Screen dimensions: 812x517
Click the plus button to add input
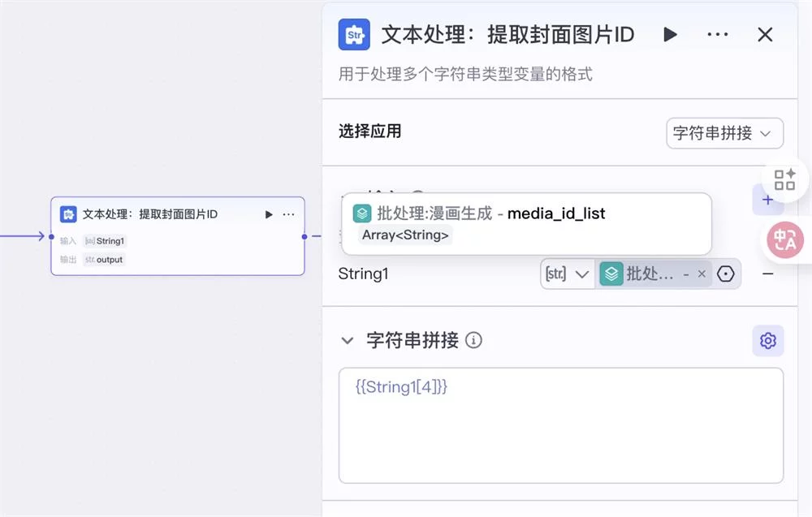[767, 200]
